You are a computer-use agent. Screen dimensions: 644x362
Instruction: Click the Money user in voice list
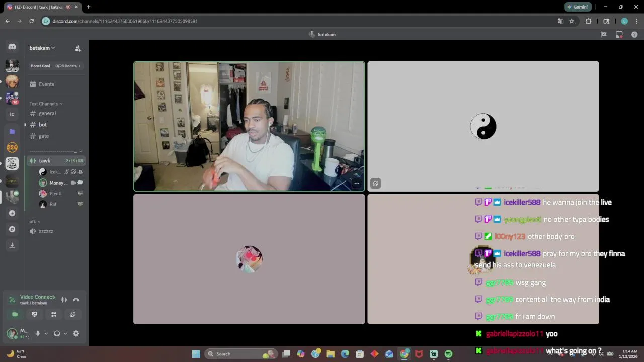coord(60,183)
